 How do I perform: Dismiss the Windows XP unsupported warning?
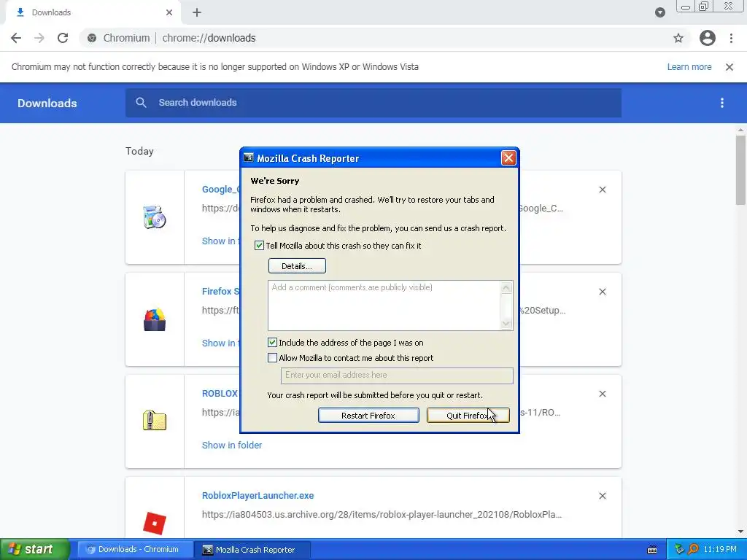click(x=729, y=67)
